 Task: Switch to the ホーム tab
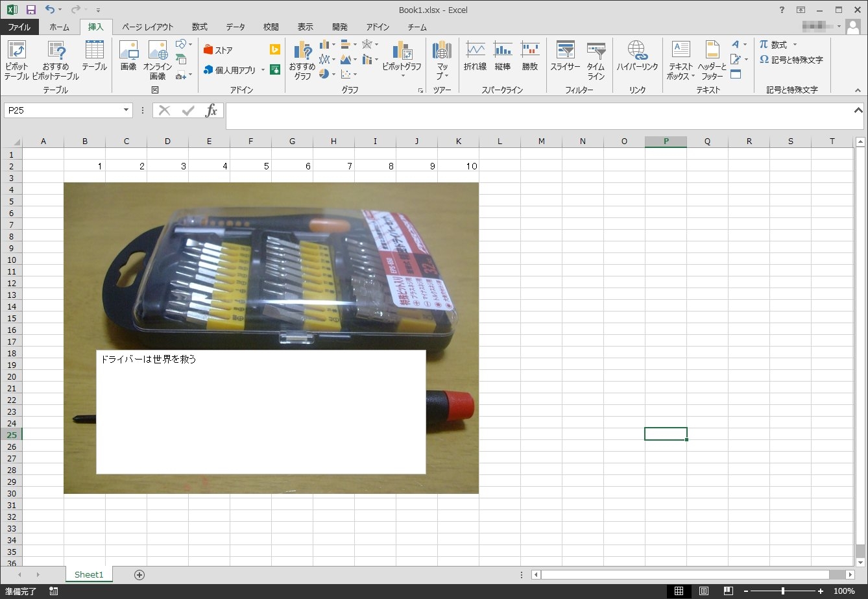point(60,27)
